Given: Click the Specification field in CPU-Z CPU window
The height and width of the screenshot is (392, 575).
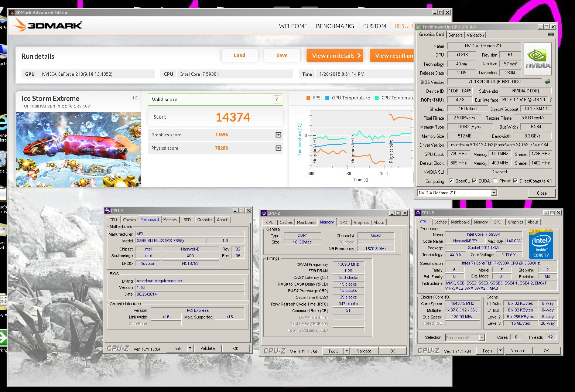Looking at the screenshot, I should point(500,263).
